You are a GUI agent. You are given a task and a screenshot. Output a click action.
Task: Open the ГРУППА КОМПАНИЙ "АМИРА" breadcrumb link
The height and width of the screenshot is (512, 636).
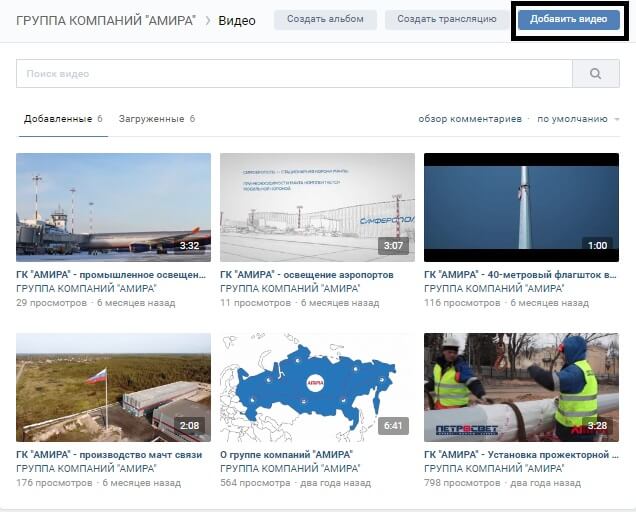[106, 20]
